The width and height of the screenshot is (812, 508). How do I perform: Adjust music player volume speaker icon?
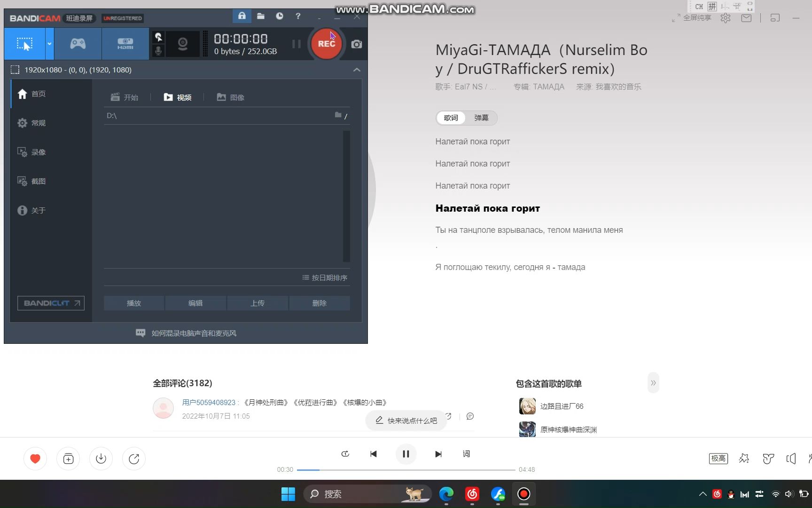pyautogui.click(x=791, y=459)
